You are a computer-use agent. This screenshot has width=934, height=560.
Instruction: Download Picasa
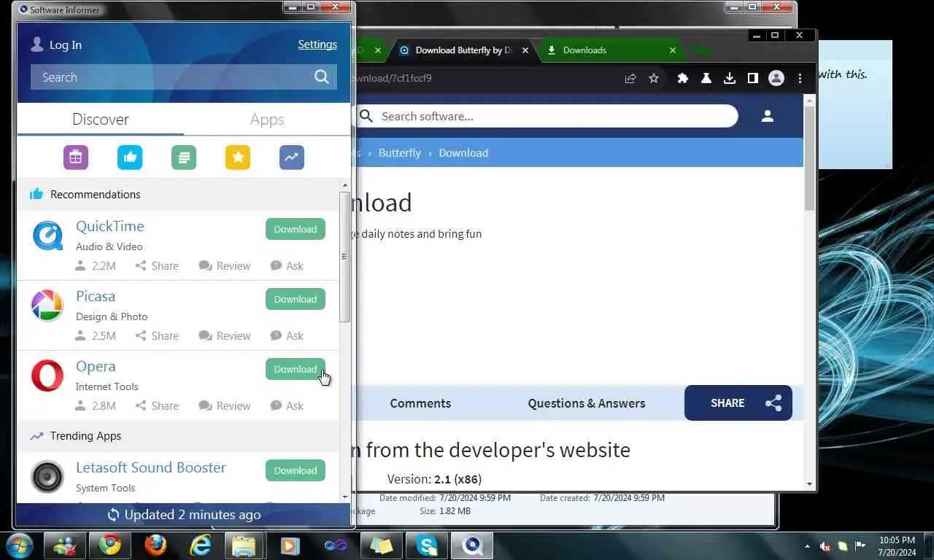tap(296, 299)
